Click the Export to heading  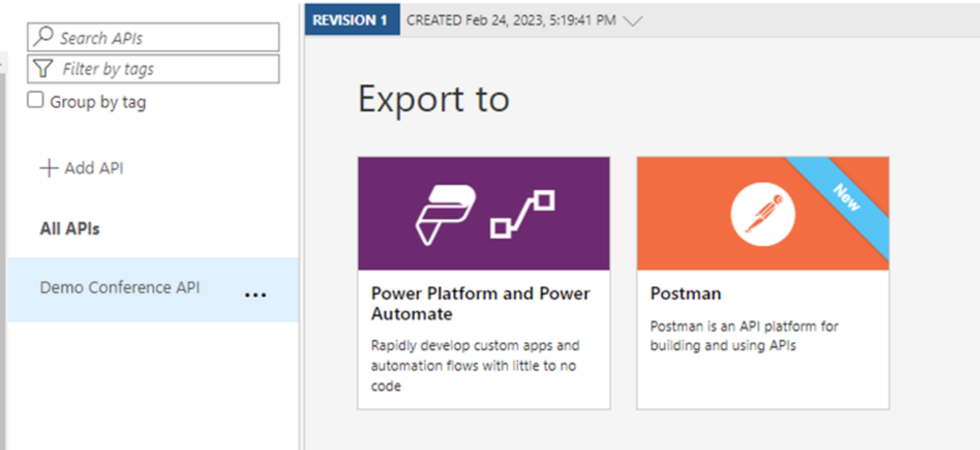tap(434, 99)
